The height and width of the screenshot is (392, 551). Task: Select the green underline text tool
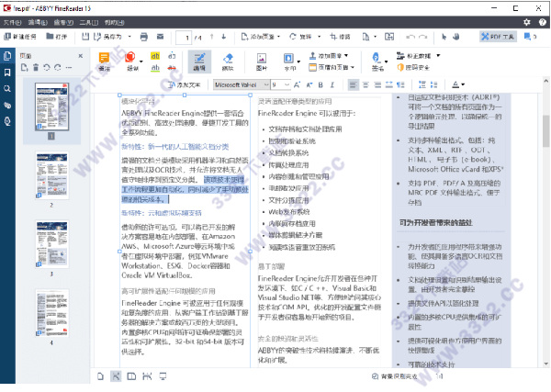click(x=155, y=67)
